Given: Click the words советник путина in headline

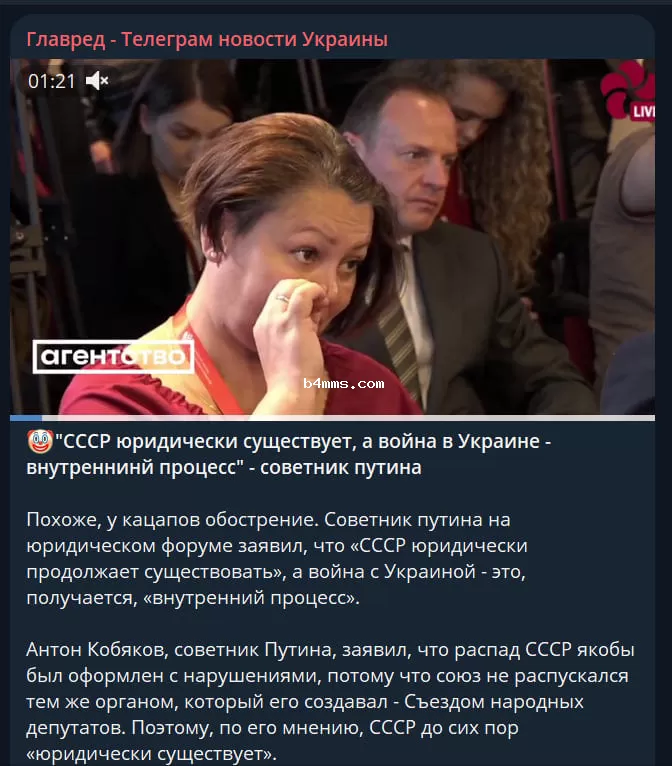Looking at the screenshot, I should (x=341, y=468).
